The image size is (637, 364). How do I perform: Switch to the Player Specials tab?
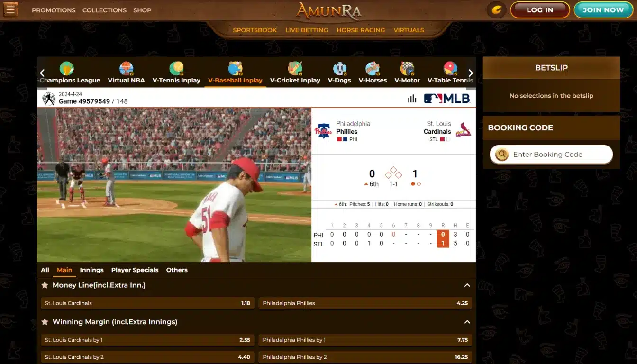pyautogui.click(x=135, y=270)
